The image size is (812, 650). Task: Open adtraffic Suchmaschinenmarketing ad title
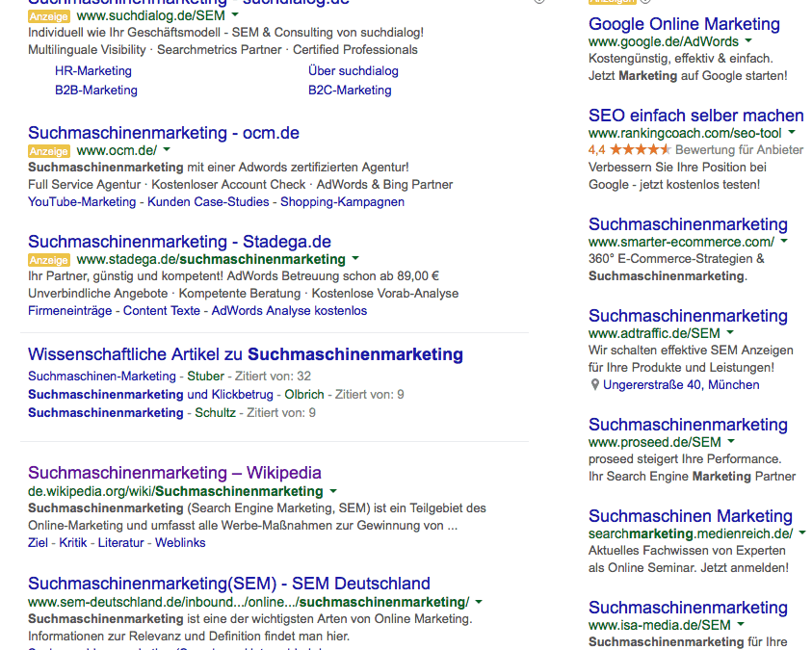click(688, 316)
